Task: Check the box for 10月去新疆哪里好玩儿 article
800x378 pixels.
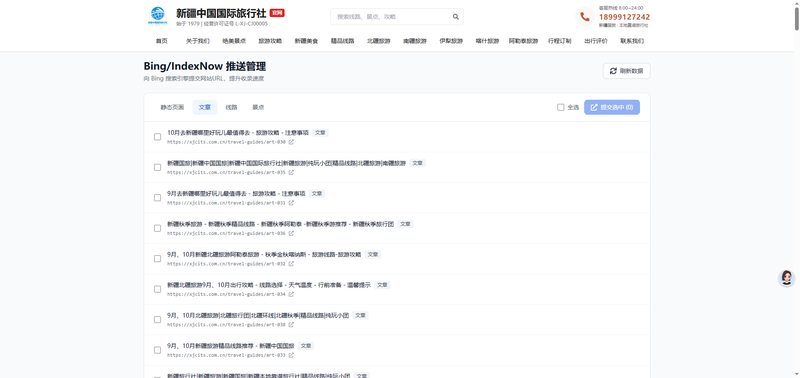Action: (158, 137)
